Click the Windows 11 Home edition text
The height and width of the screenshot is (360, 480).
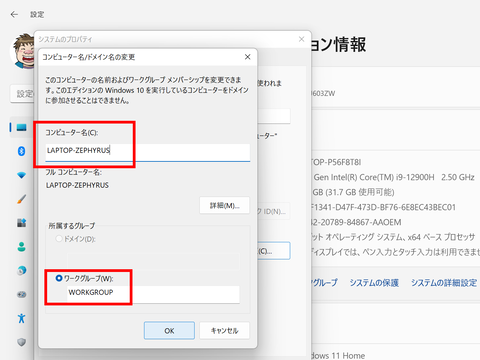click(x=338, y=356)
